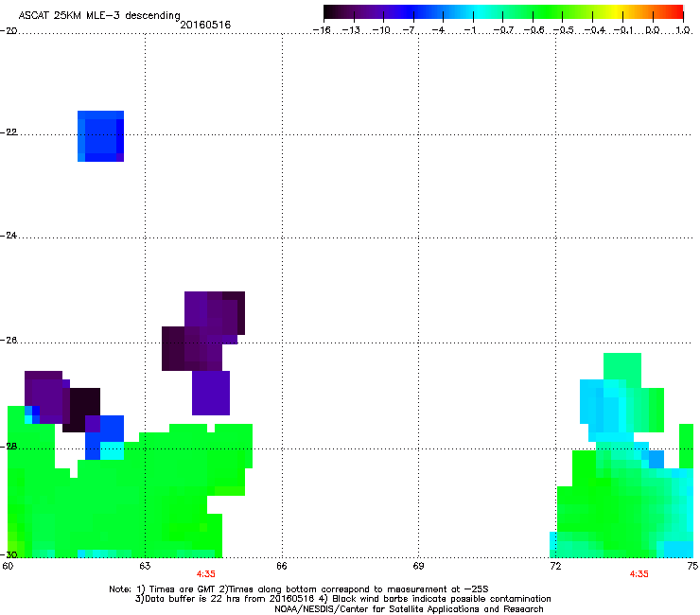Click the red '4:35' time below longitude 63-66
Viewport: 700px width, 615px height.
(x=206, y=574)
